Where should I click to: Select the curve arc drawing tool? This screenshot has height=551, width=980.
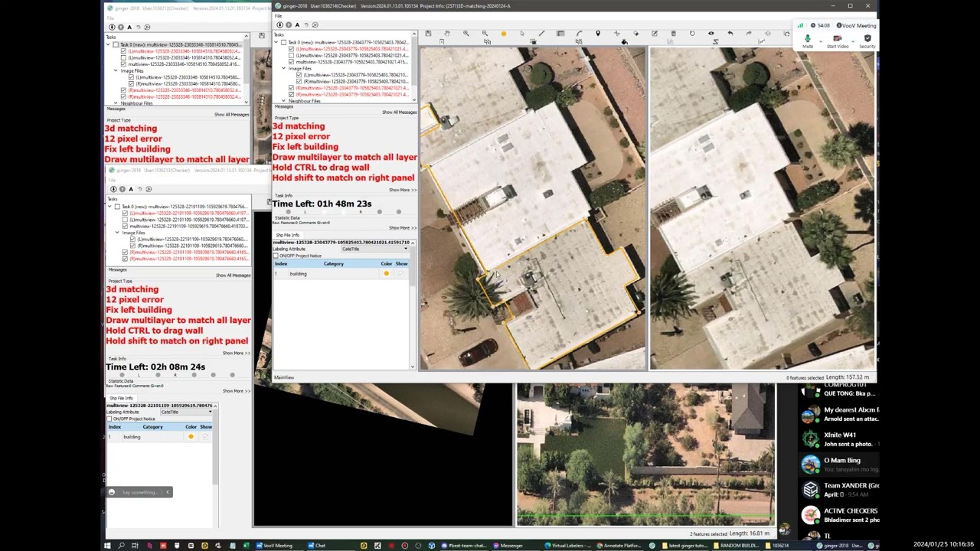tap(579, 34)
